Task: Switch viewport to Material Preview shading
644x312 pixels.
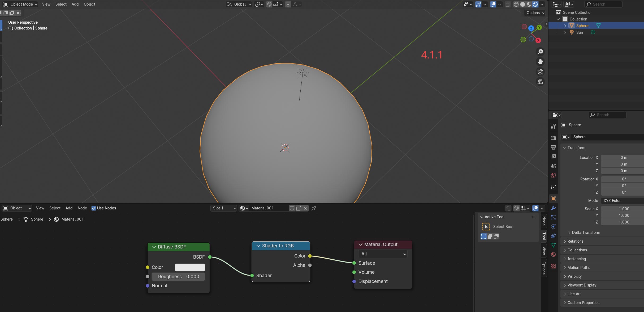Action: [x=529, y=4]
